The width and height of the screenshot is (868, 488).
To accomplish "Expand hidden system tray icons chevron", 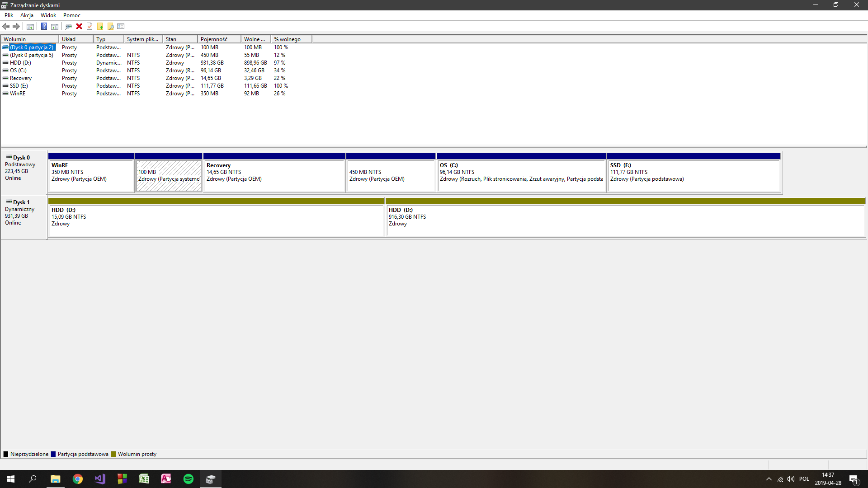I will click(769, 479).
